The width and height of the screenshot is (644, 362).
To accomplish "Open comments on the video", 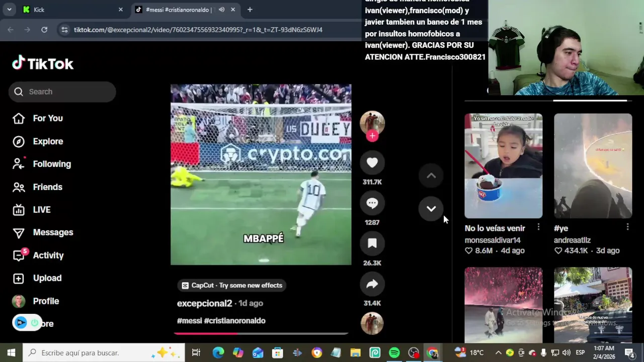I will click(x=372, y=203).
